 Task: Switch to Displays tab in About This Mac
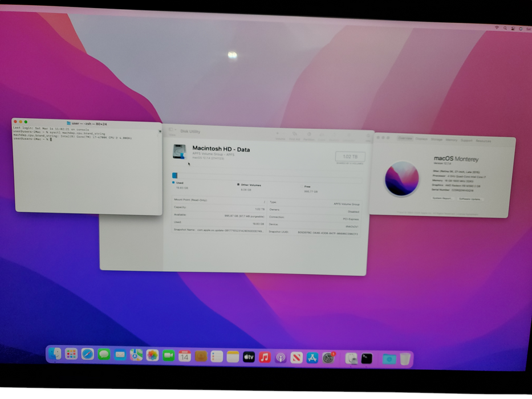click(x=421, y=139)
